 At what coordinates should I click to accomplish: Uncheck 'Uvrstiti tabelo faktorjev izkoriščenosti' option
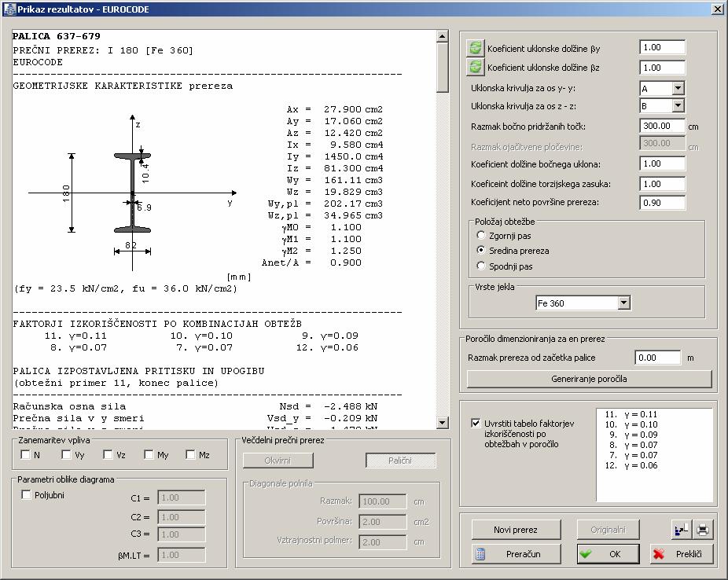[x=476, y=423]
